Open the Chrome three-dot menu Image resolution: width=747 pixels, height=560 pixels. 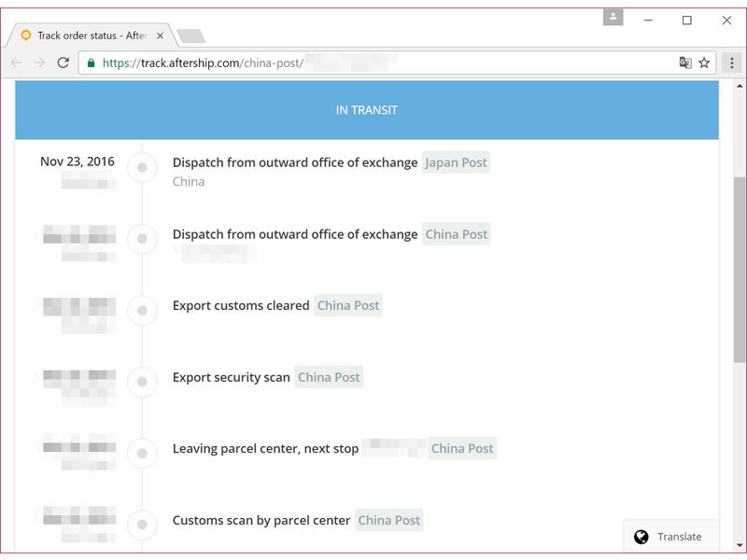[x=732, y=63]
